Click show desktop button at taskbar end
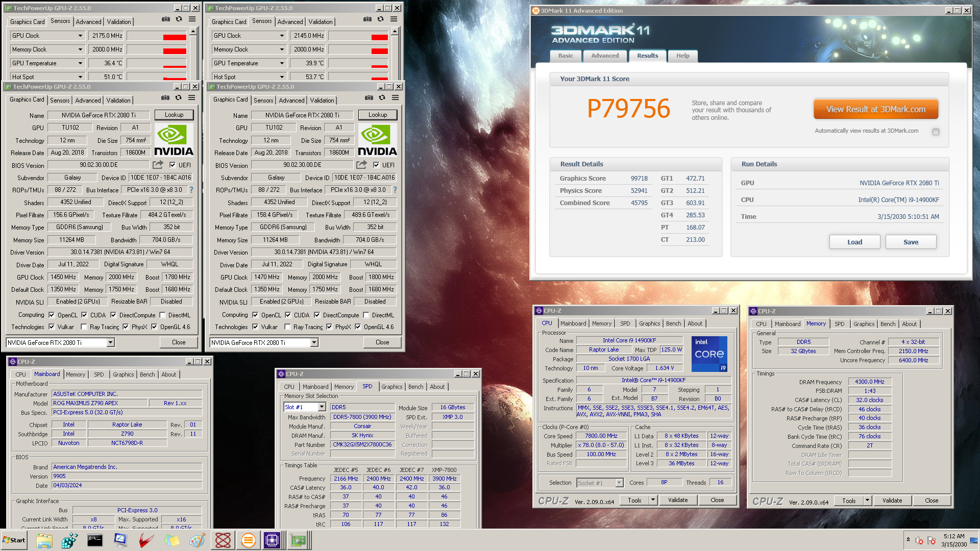Viewport: 980px width, 551px height. 974,540
